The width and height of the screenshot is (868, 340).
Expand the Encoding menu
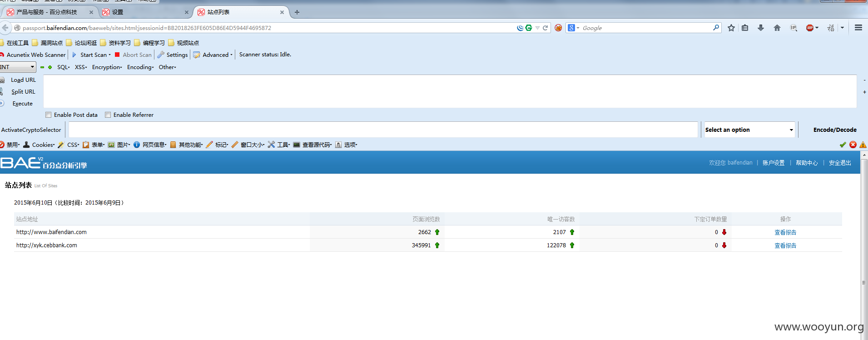(140, 67)
